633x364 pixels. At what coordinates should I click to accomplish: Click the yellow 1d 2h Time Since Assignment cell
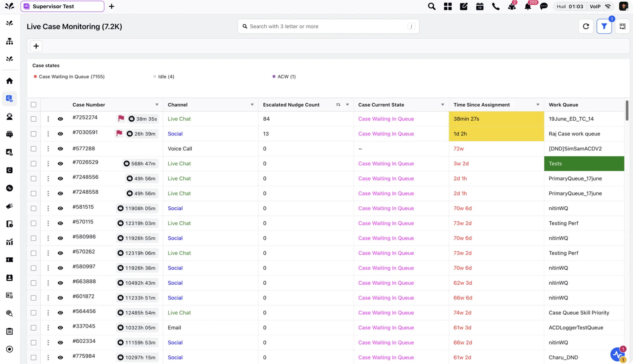(x=496, y=134)
